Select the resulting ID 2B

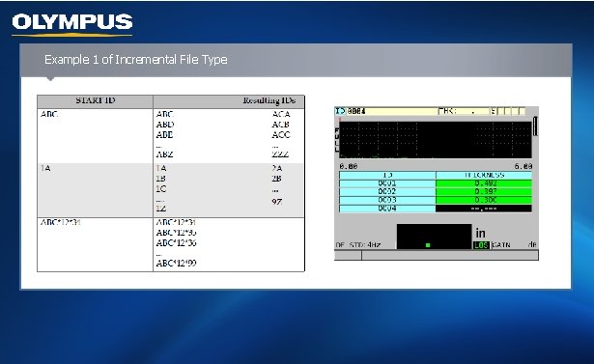tap(276, 179)
